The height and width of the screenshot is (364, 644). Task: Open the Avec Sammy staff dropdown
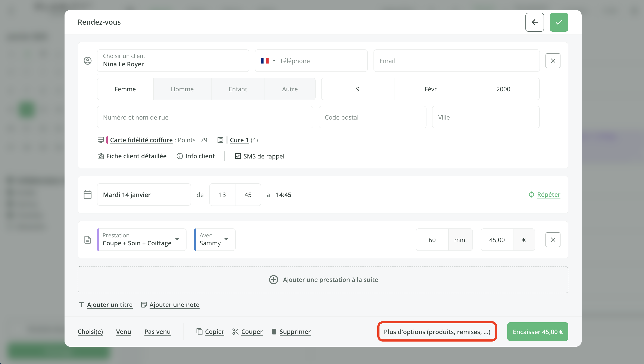click(x=226, y=239)
